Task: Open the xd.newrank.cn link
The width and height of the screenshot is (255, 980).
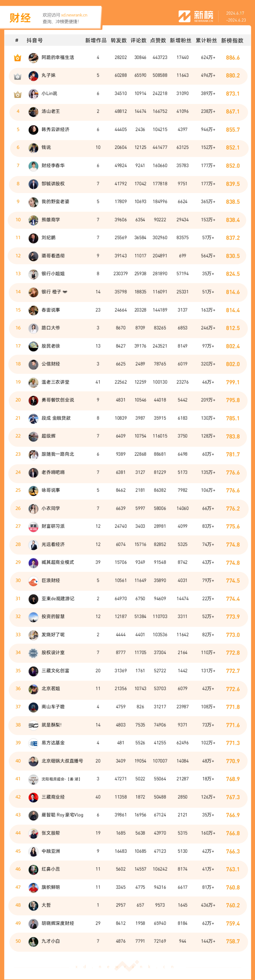Action: point(74,15)
